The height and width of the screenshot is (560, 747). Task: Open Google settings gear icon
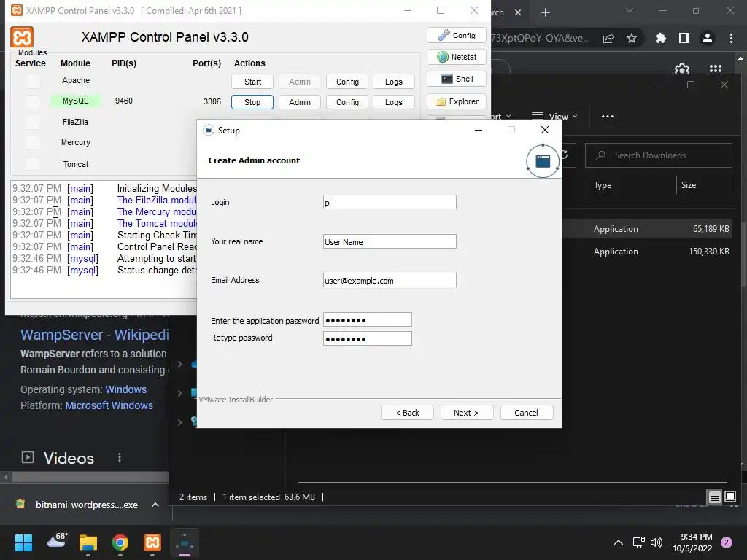(682, 69)
